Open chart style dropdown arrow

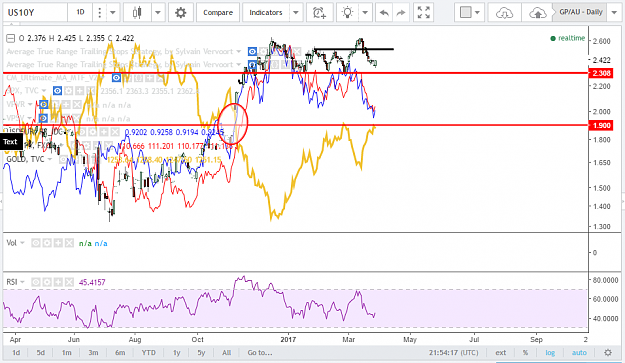pos(158,12)
